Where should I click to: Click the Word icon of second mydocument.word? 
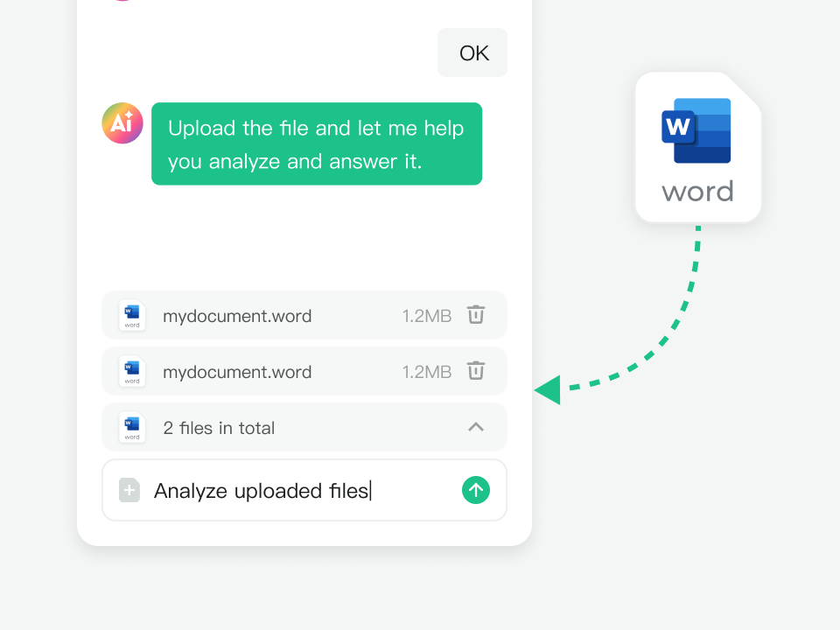[x=132, y=371]
